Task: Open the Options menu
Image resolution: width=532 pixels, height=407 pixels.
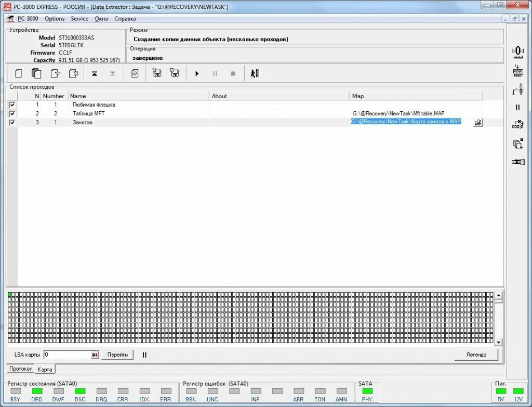Action: pos(54,19)
